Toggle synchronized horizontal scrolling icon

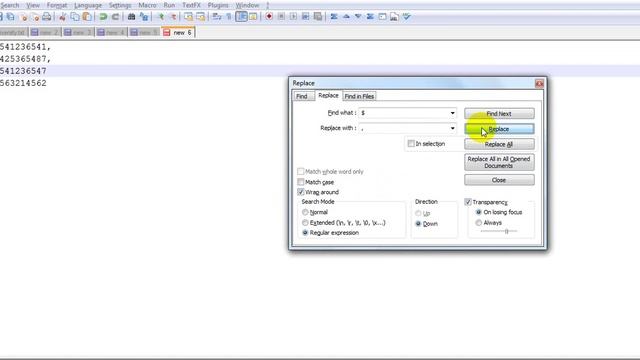tap(200, 17)
